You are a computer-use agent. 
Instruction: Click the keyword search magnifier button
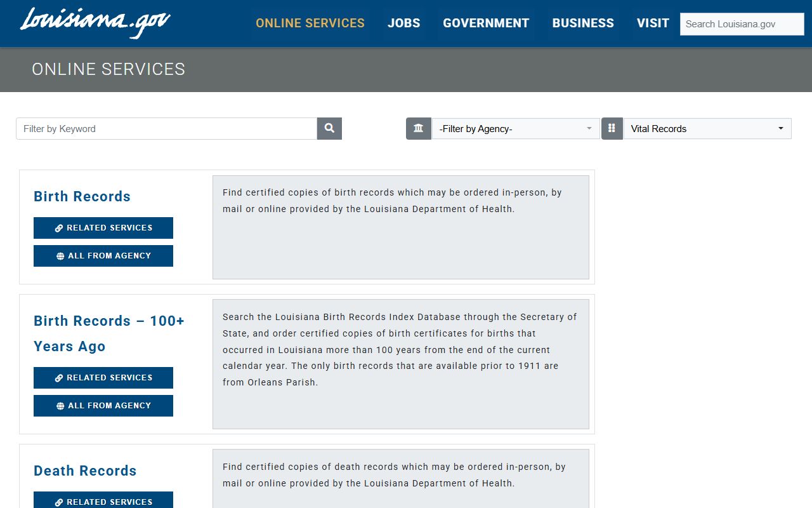(329, 128)
